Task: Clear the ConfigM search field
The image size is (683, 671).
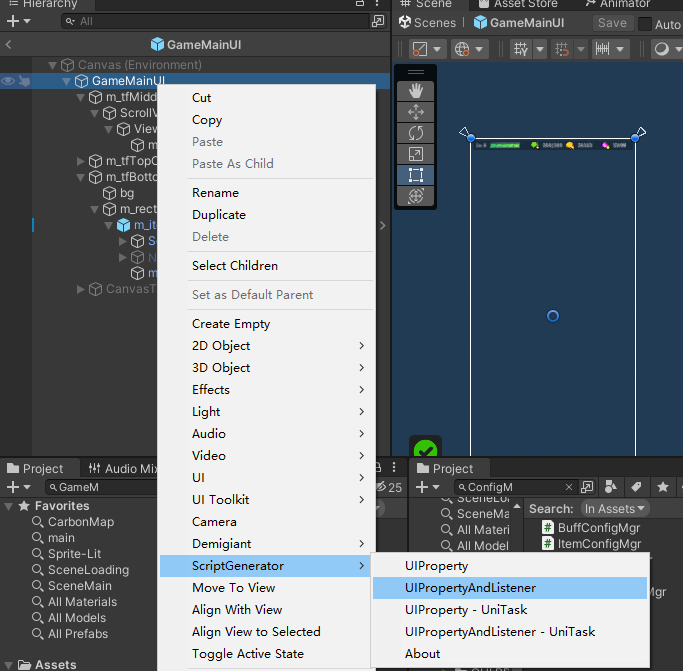Action: (568, 487)
